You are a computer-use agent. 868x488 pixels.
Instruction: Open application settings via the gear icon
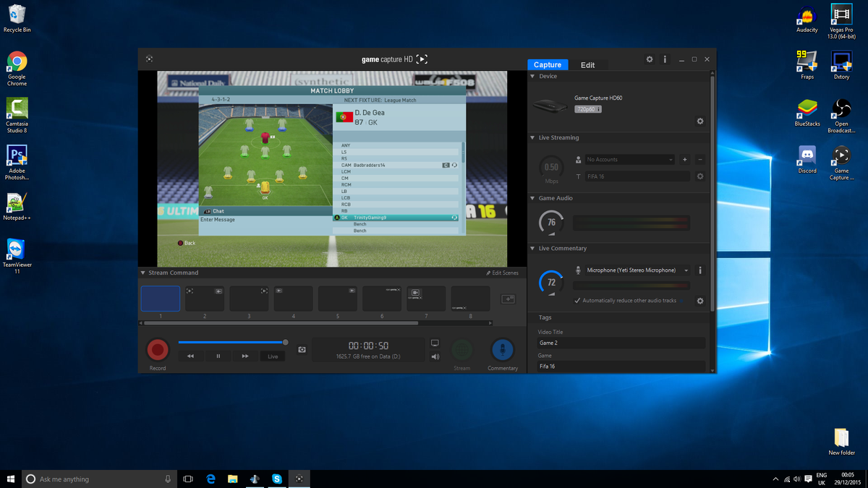pos(649,59)
